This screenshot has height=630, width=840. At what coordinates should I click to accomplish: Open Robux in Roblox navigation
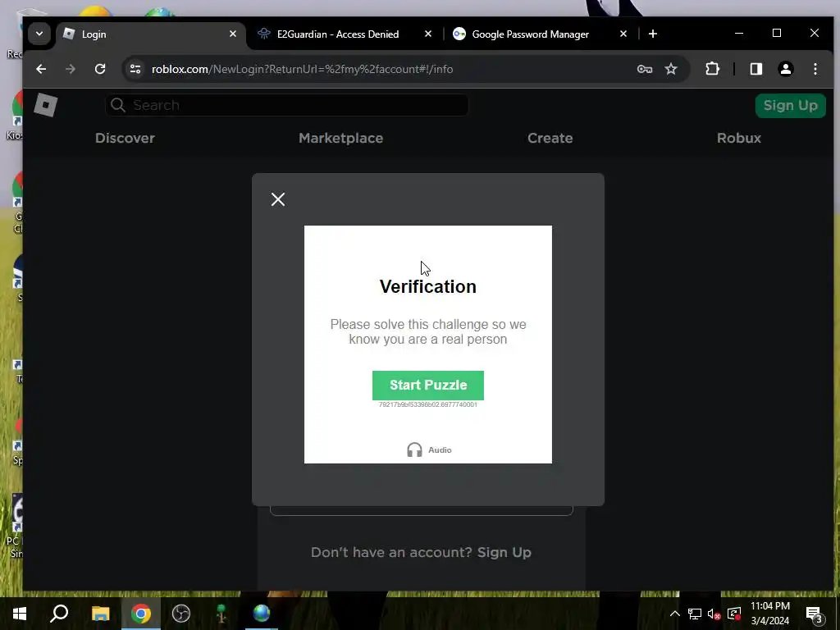pos(739,138)
